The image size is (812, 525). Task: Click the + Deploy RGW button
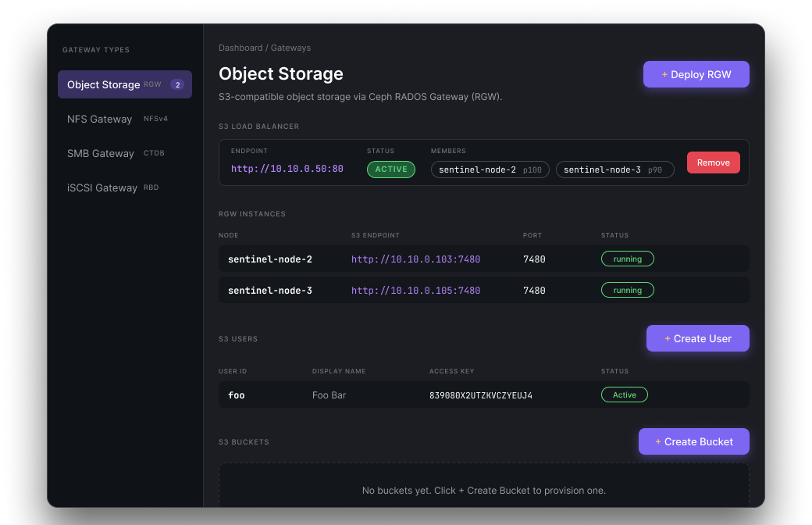696,74
